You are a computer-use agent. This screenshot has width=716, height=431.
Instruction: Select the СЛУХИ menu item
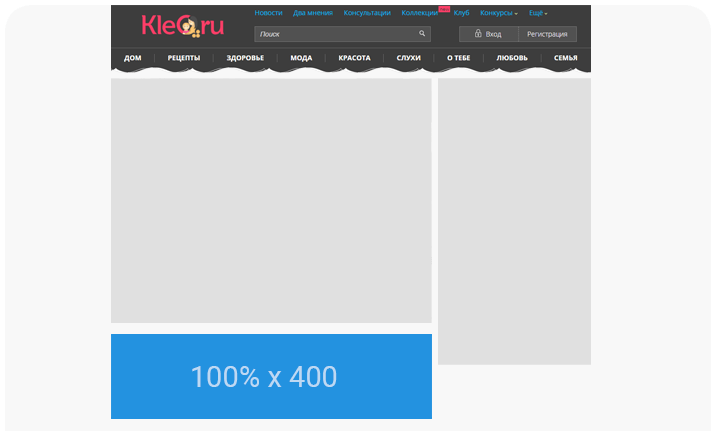point(408,58)
